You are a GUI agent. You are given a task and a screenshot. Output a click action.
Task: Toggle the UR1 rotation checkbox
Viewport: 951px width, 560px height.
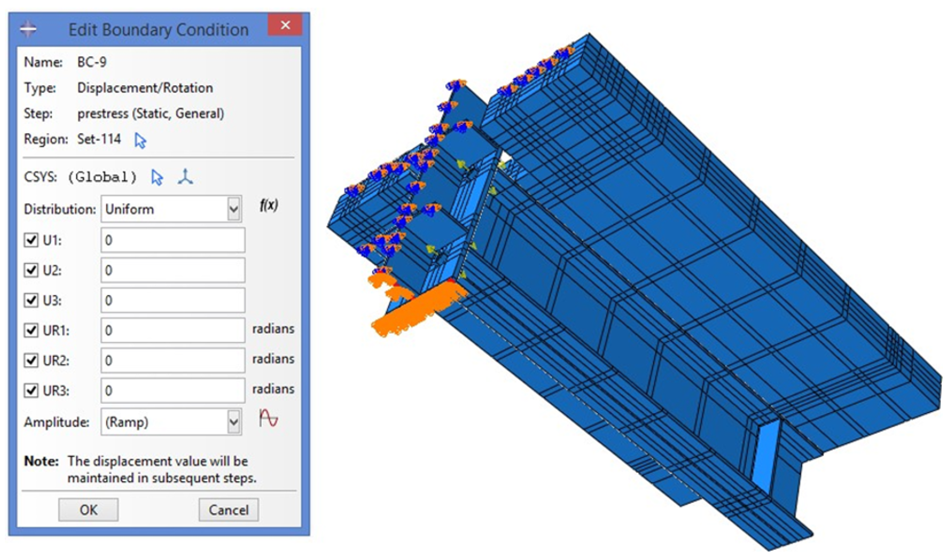click(31, 330)
